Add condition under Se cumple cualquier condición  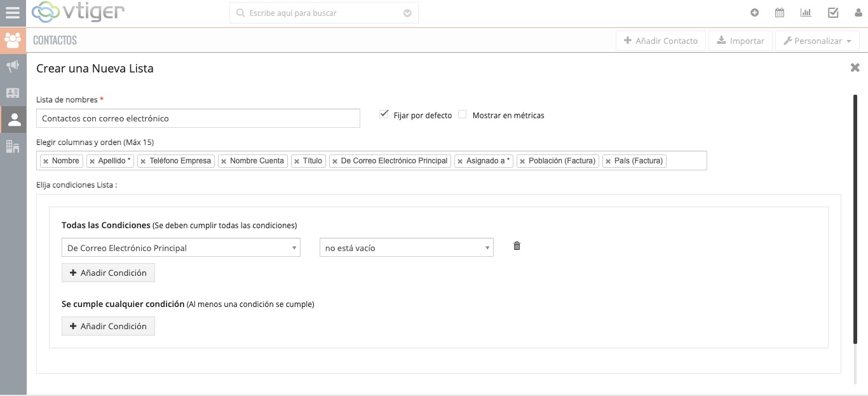click(108, 326)
